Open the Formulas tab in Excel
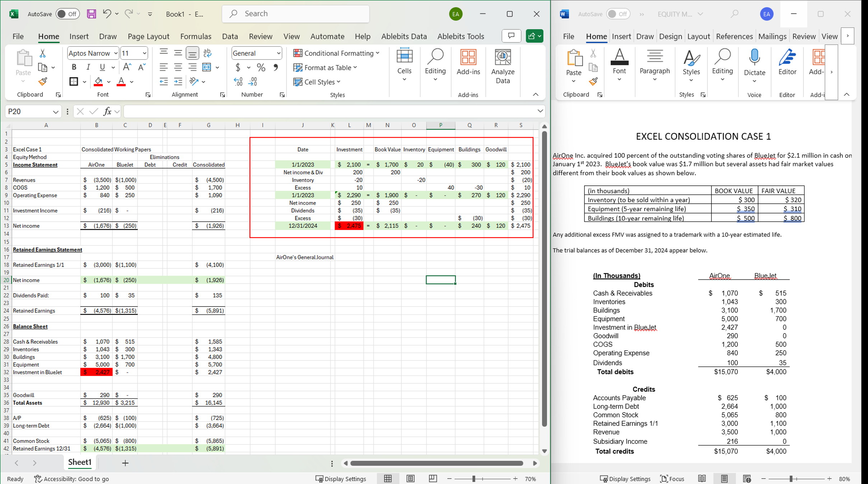Image resolution: width=868 pixels, height=484 pixels. [x=196, y=36]
